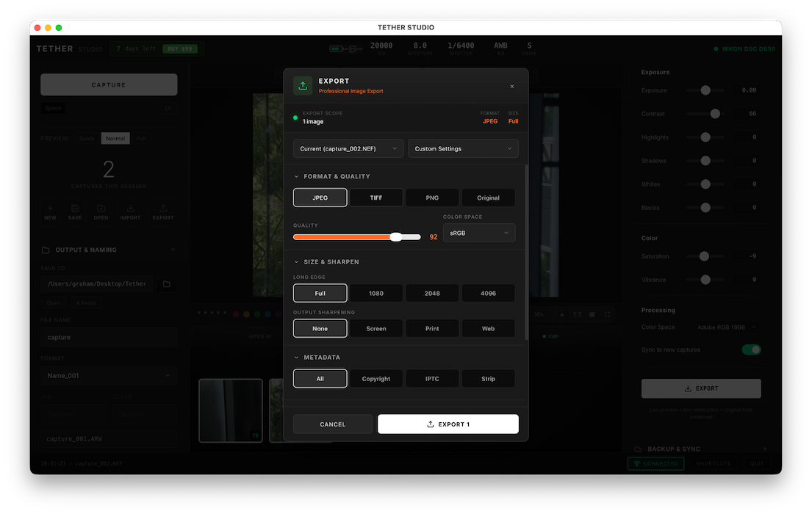
Task: Click the camera battery indicator icon
Action: pyautogui.click(x=337, y=49)
